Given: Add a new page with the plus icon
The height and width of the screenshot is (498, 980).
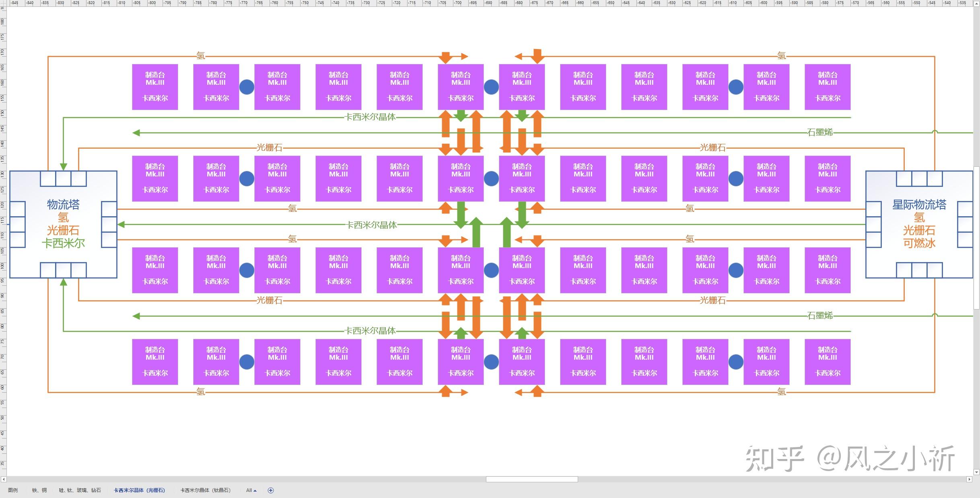Looking at the screenshot, I should click(271, 490).
